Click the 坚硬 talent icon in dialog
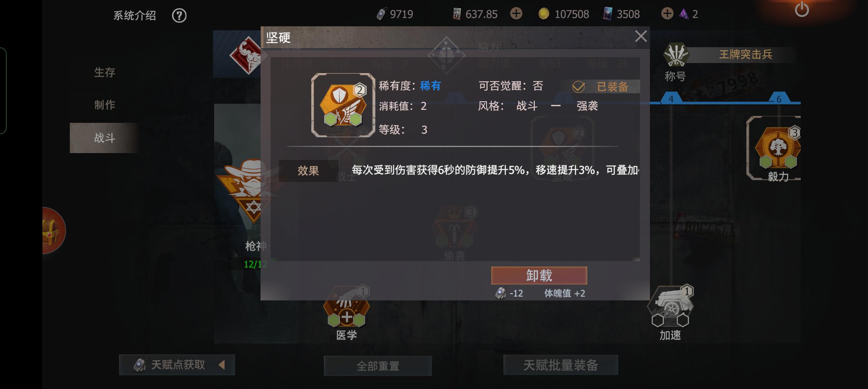This screenshot has width=868, height=389. coord(343,105)
